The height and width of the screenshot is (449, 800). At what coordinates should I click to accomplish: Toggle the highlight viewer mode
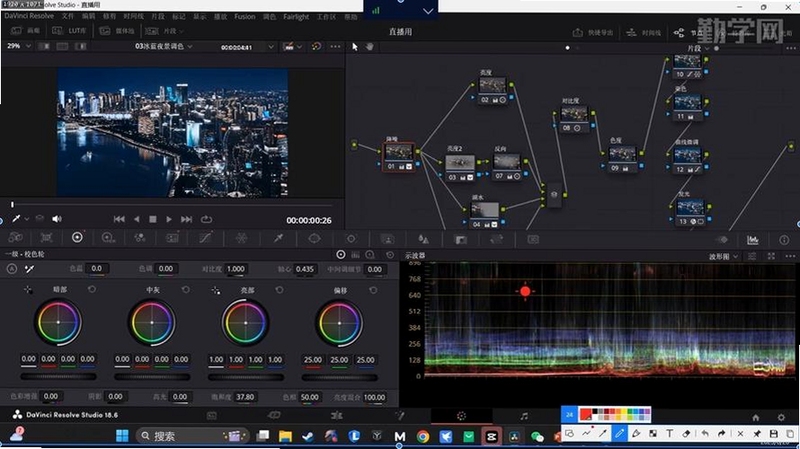[x=81, y=46]
